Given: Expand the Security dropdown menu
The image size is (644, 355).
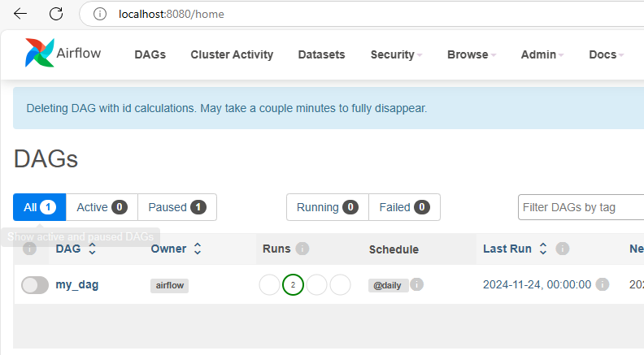Looking at the screenshot, I should tap(396, 54).
